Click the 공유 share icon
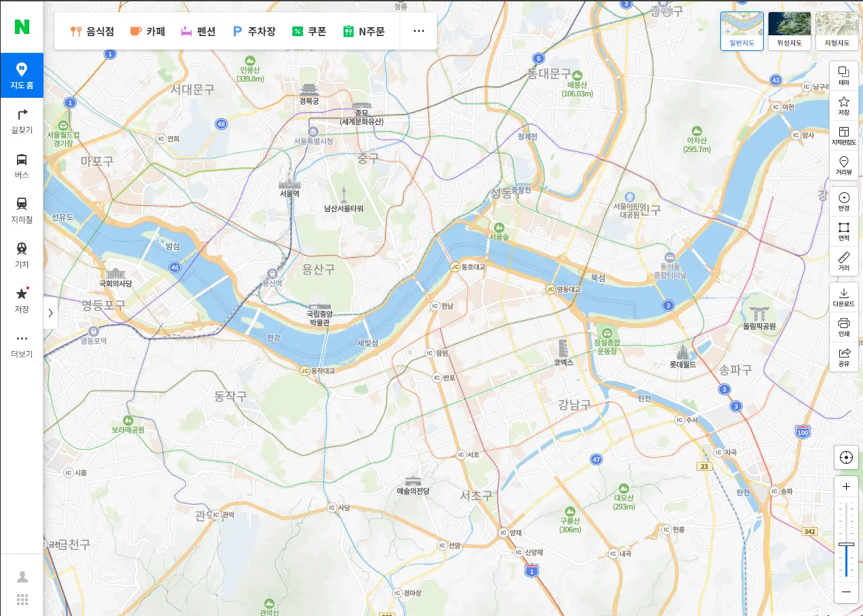This screenshot has width=863, height=616. coord(844,357)
